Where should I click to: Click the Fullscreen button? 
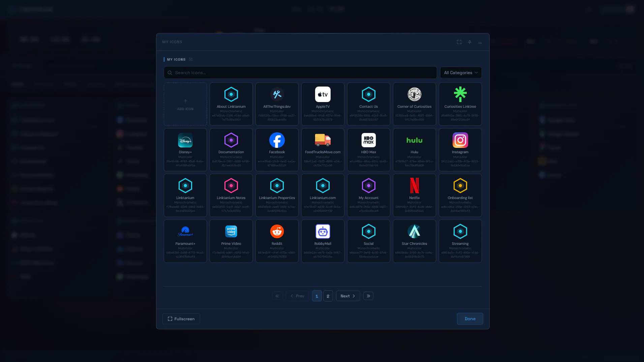(x=181, y=319)
